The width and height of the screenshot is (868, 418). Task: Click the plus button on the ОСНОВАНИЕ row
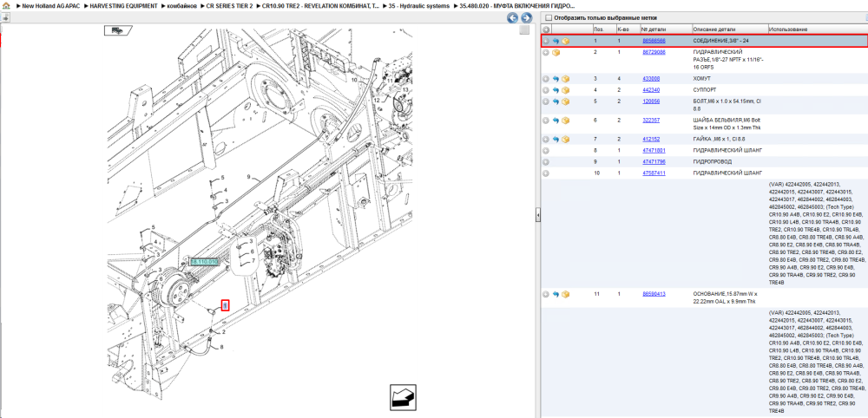[546, 294]
